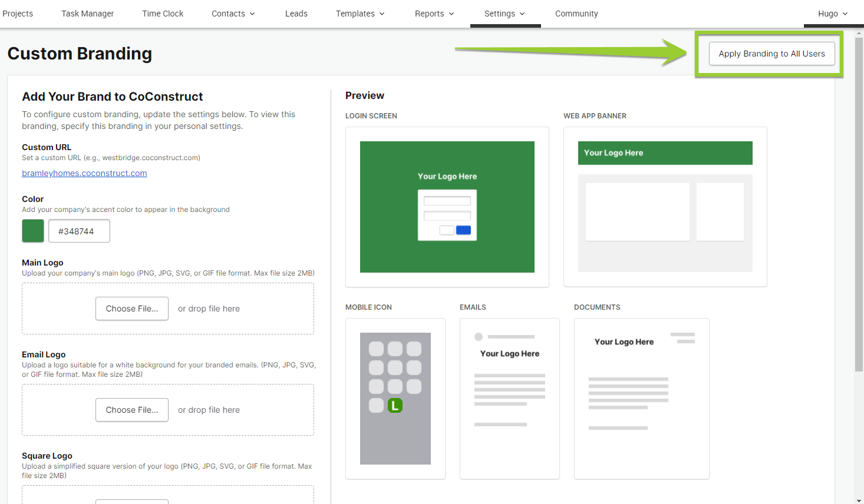The width and height of the screenshot is (864, 504).
Task: Click the Email Logo drop file area text
Action: 209,410
